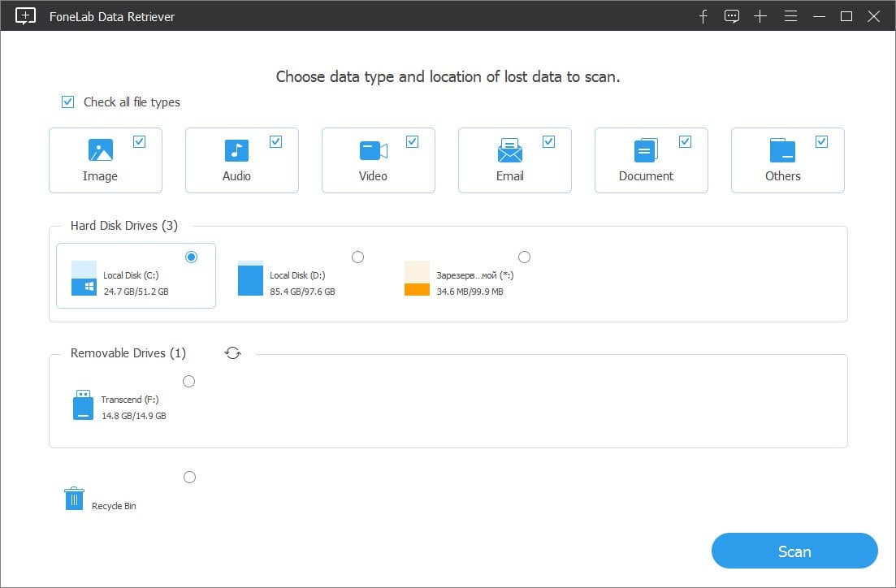Open the Facebook share icon

tap(703, 16)
